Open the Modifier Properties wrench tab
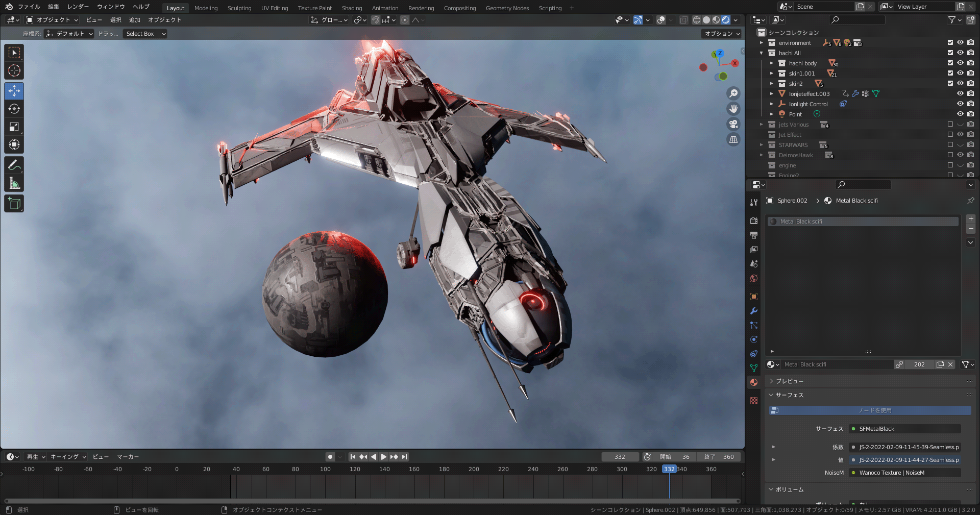The height and width of the screenshot is (515, 980). click(x=754, y=311)
